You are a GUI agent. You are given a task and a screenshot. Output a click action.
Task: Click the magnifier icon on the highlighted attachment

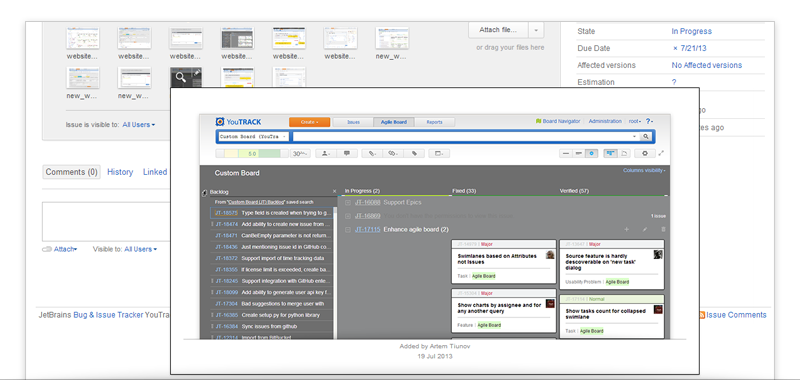click(181, 78)
